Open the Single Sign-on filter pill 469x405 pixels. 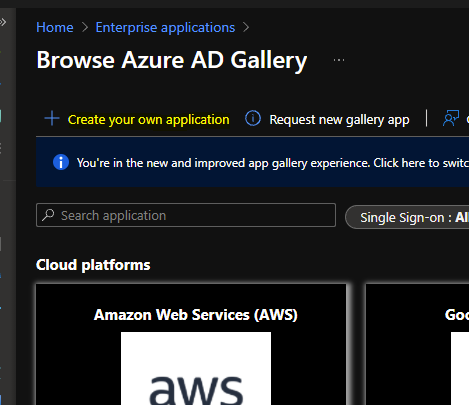coord(407,217)
